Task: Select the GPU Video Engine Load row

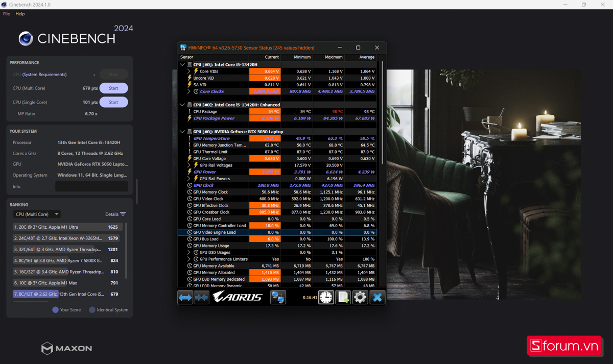Action: [277, 232]
